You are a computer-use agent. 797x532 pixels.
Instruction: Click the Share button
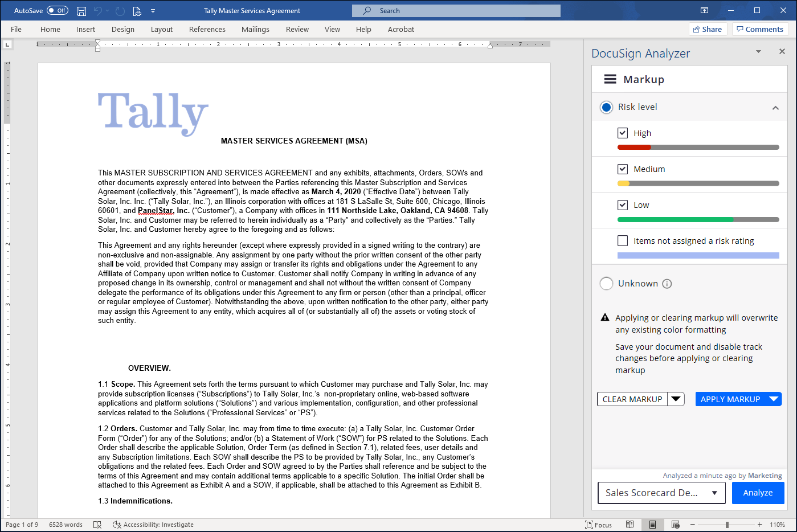pyautogui.click(x=708, y=29)
